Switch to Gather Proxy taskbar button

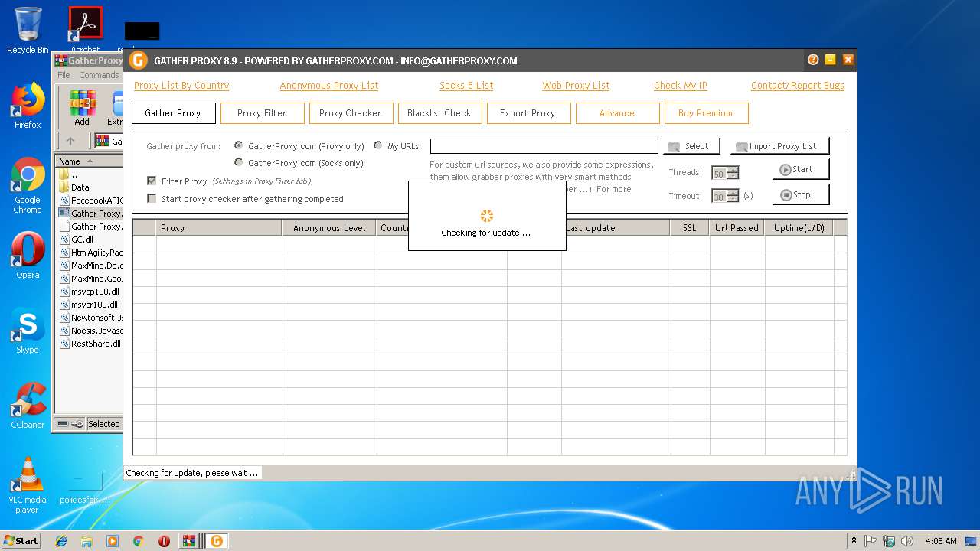[x=217, y=541]
